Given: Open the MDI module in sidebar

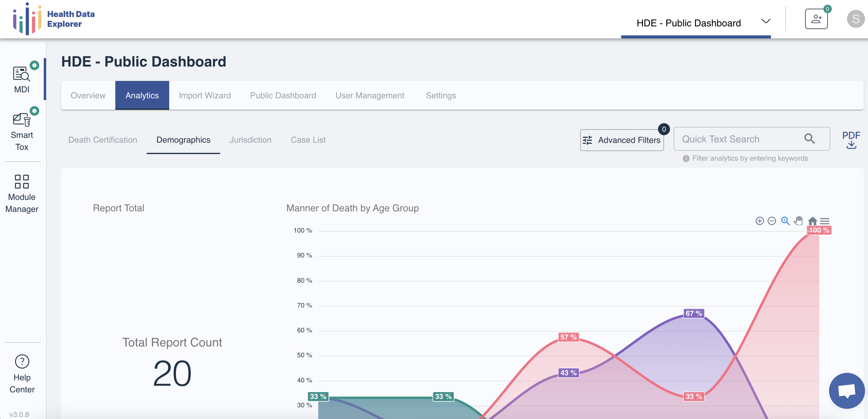Looking at the screenshot, I should point(22,79).
